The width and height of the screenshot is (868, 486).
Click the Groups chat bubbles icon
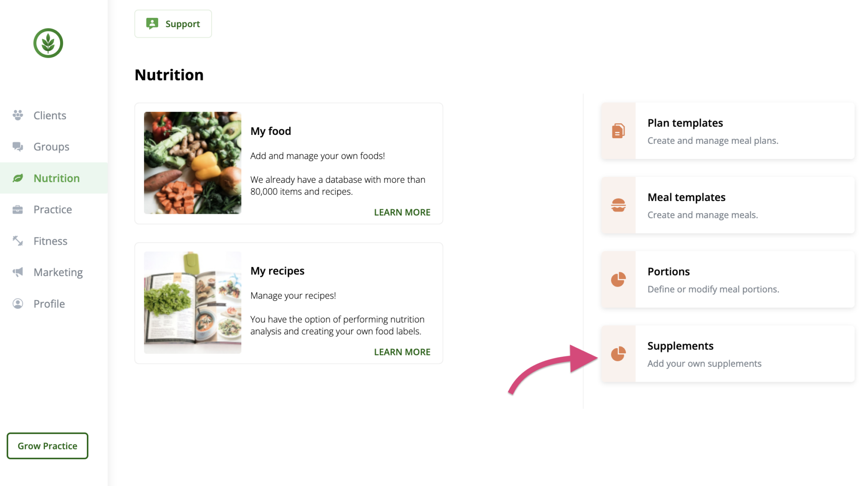[18, 147]
